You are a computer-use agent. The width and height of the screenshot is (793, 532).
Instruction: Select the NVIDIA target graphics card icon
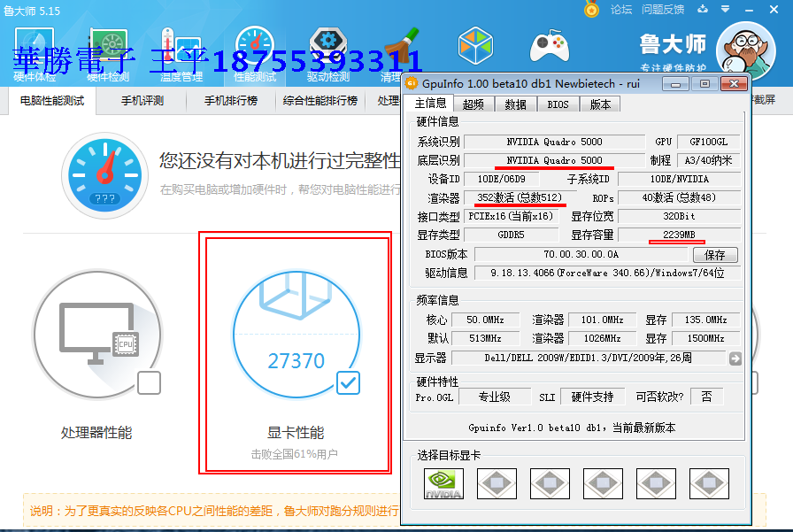pos(443,484)
